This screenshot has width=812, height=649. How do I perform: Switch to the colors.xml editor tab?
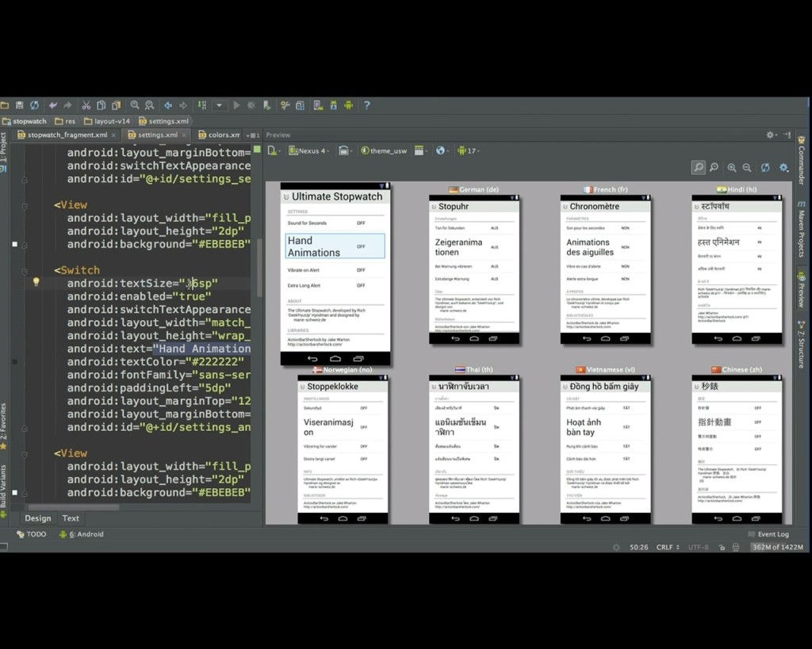coord(219,135)
